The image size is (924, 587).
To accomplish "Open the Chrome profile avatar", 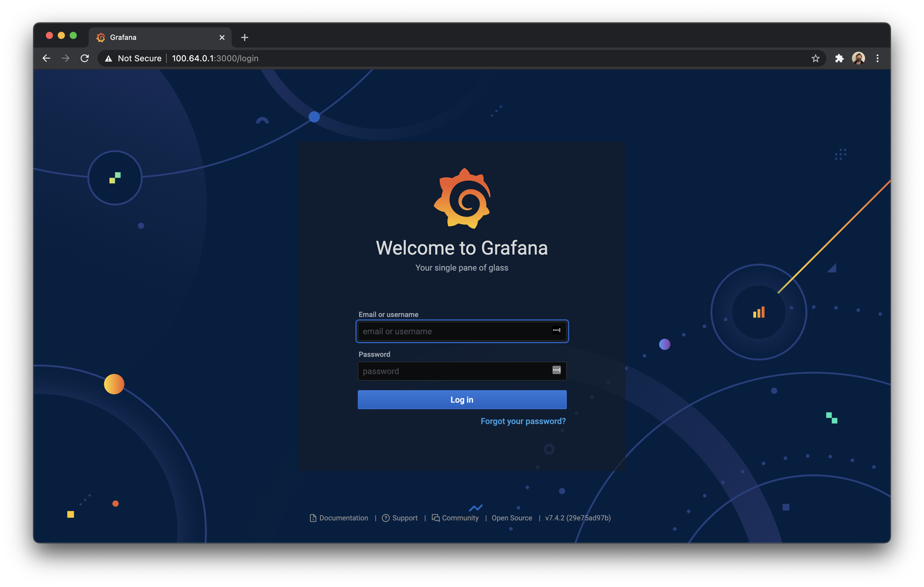I will click(x=859, y=58).
